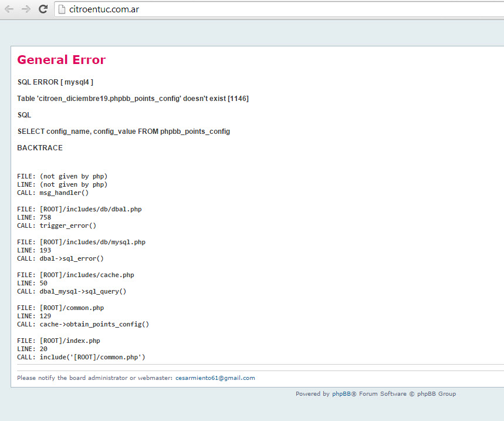Click the includes/db/mysql.php file path
Viewport: 504px width, 421px height.
[92, 242]
